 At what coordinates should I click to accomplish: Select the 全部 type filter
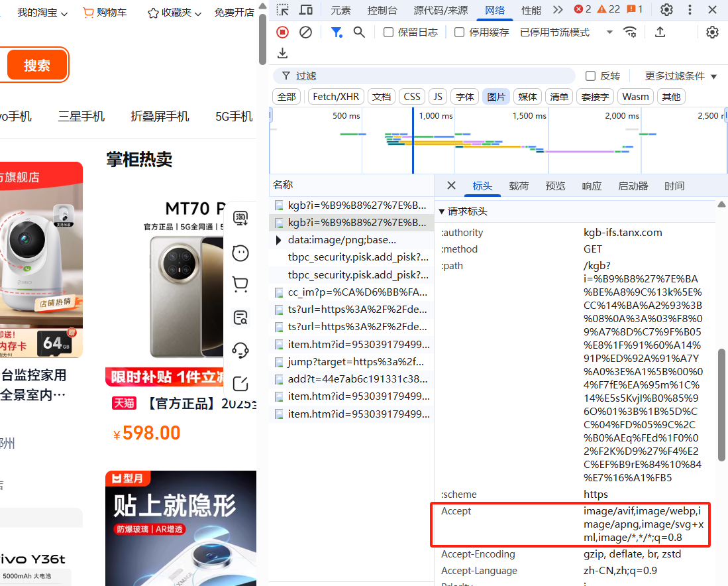coord(286,97)
